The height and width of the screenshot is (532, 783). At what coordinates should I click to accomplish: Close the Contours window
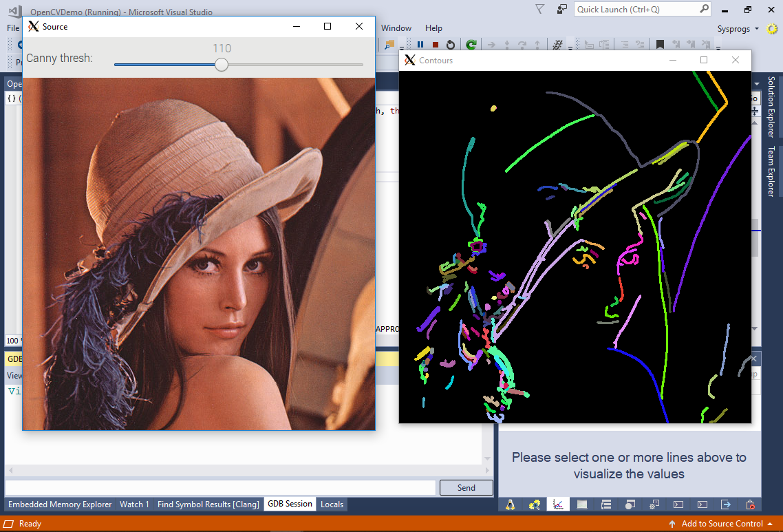735,60
